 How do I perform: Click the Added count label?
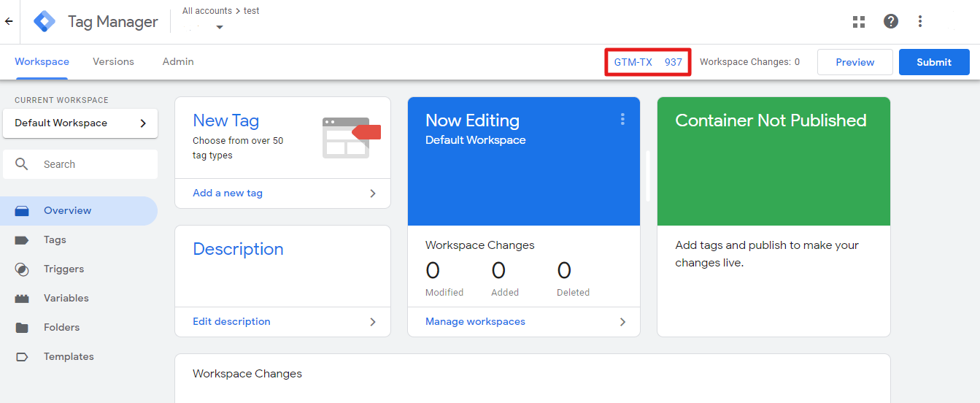(505, 293)
